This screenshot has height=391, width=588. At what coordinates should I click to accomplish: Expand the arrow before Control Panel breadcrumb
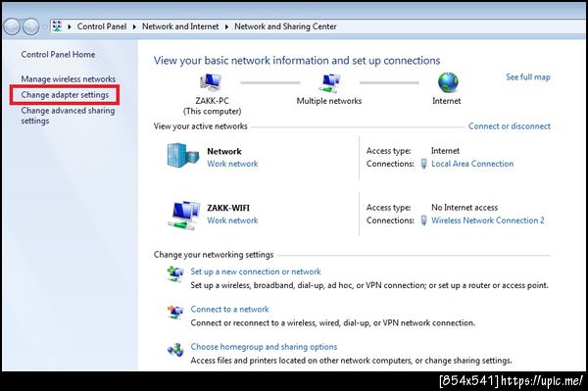coord(70,26)
